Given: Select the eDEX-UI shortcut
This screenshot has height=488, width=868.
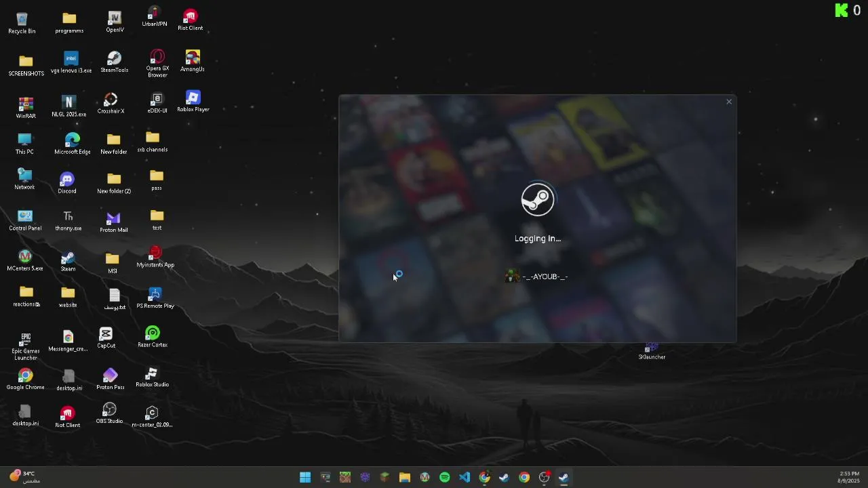Looking at the screenshot, I should pyautogui.click(x=157, y=103).
